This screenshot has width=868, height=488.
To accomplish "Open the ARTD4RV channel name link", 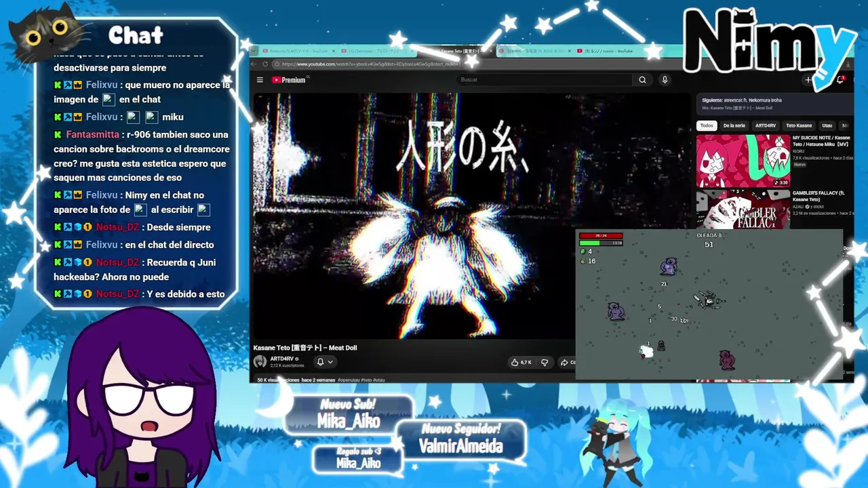I will 282,359.
